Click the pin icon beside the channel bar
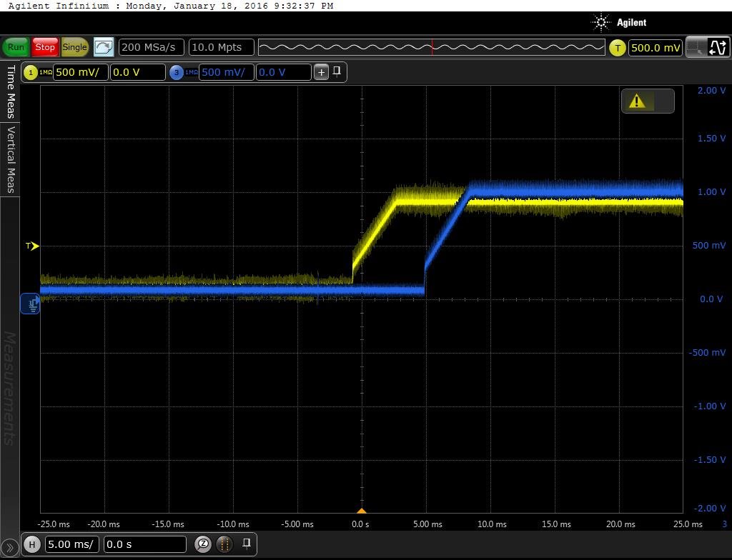 pyautogui.click(x=337, y=71)
